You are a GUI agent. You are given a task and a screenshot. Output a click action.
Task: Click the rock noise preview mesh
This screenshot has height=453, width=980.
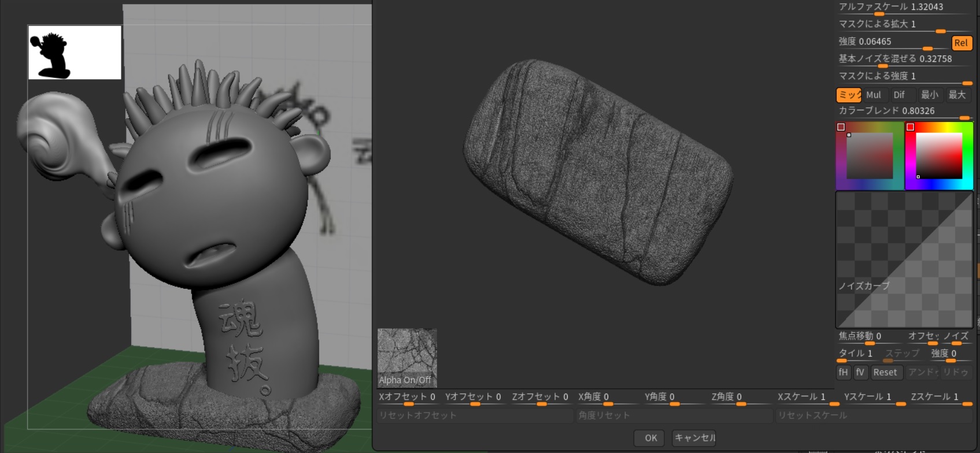598,172
